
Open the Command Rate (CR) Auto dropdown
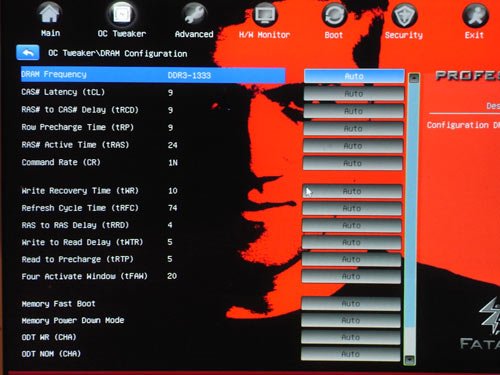point(353,163)
